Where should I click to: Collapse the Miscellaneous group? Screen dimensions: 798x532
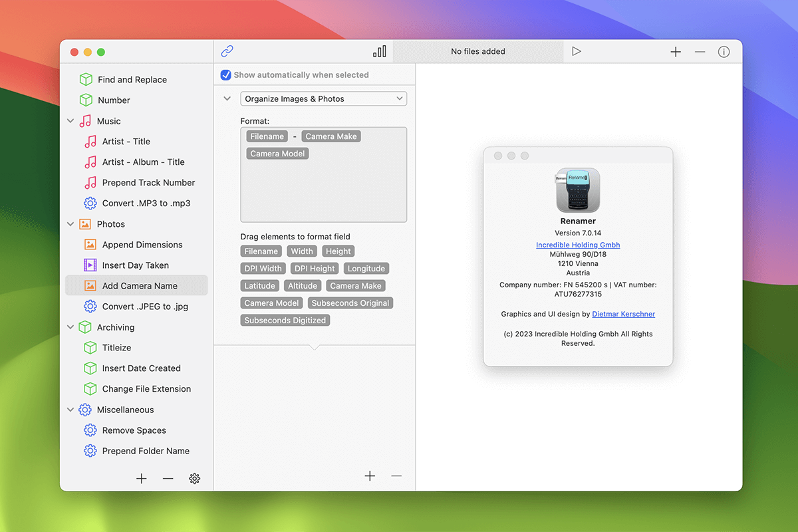click(x=70, y=410)
